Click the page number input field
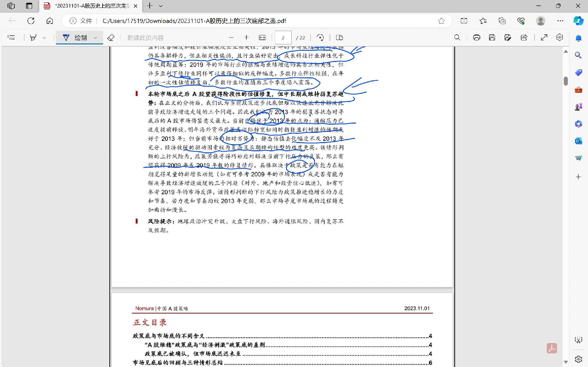Screen dimensions: 588x367 coord(283,38)
